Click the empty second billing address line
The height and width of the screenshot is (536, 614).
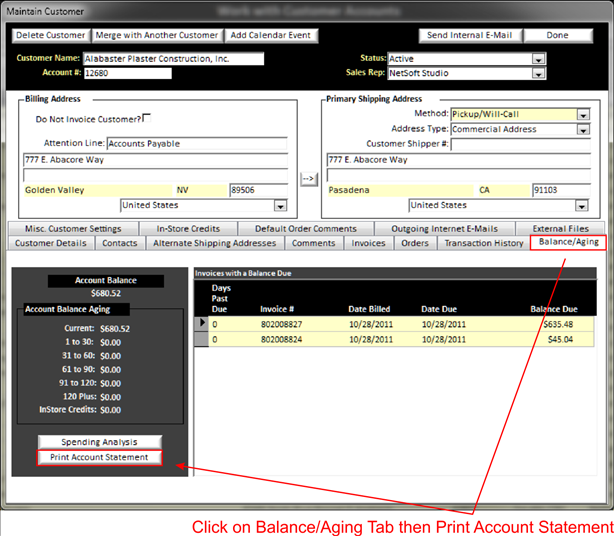(155, 175)
